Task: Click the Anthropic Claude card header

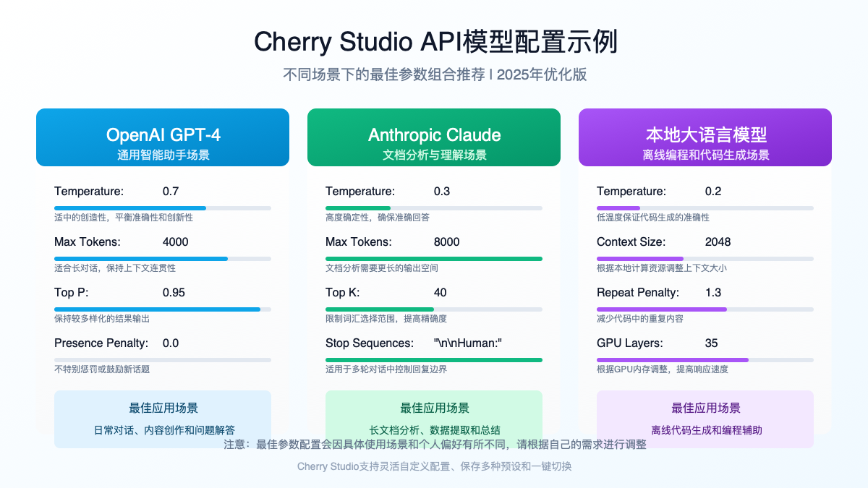Action: (434, 137)
